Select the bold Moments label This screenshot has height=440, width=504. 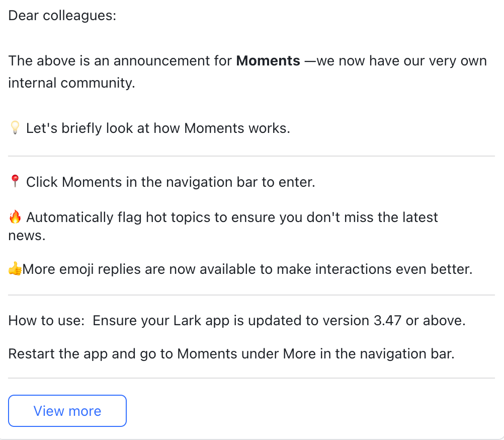pyautogui.click(x=268, y=61)
